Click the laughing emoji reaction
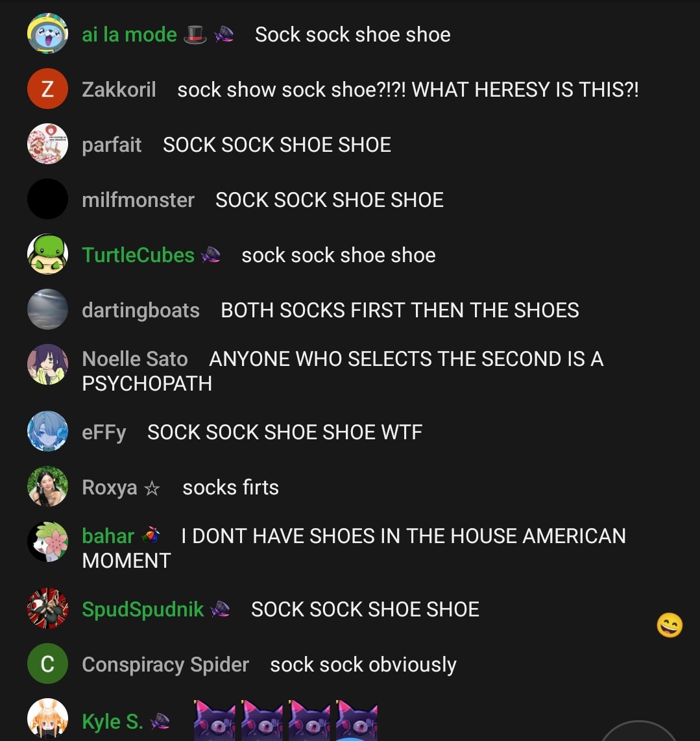 coord(670,626)
